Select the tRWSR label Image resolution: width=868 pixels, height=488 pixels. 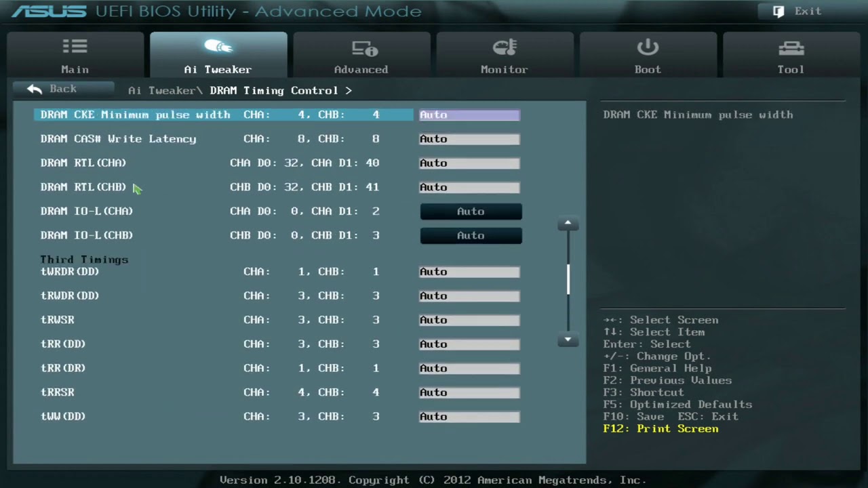pos(58,320)
